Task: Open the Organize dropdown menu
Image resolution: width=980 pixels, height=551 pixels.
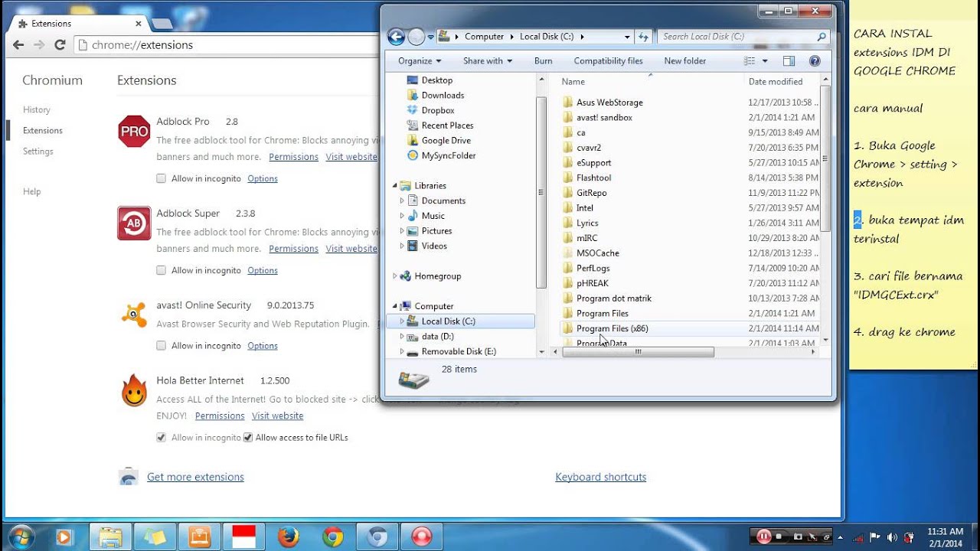Action: coord(420,60)
